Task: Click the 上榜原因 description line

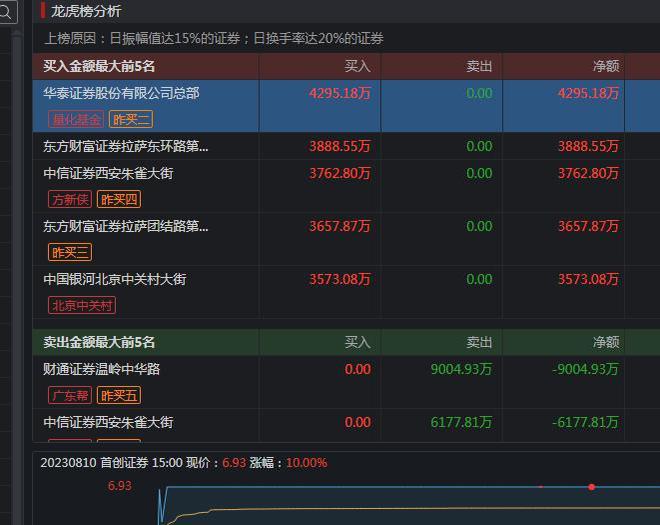Action: pos(214,38)
